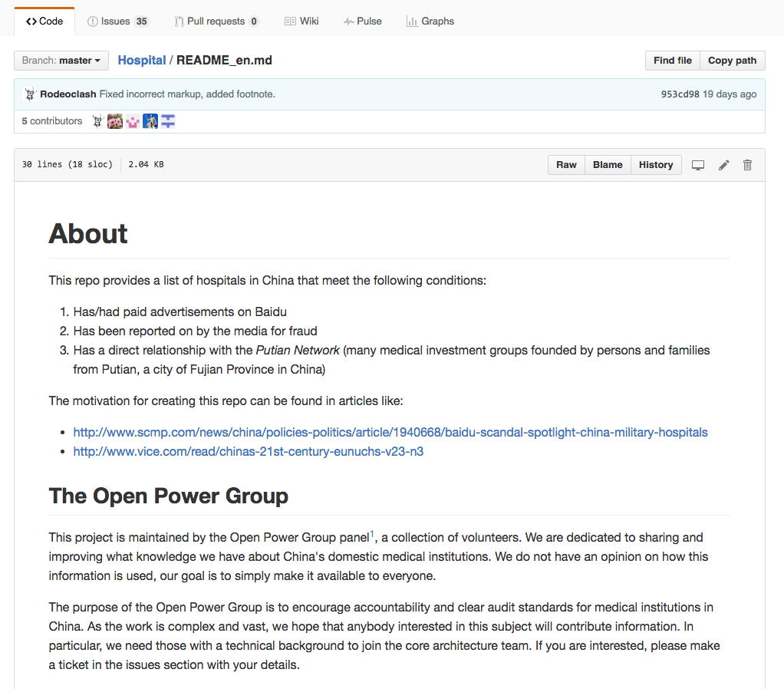This screenshot has height=689, width=784.
Task: View the Raw file
Action: coord(566,165)
